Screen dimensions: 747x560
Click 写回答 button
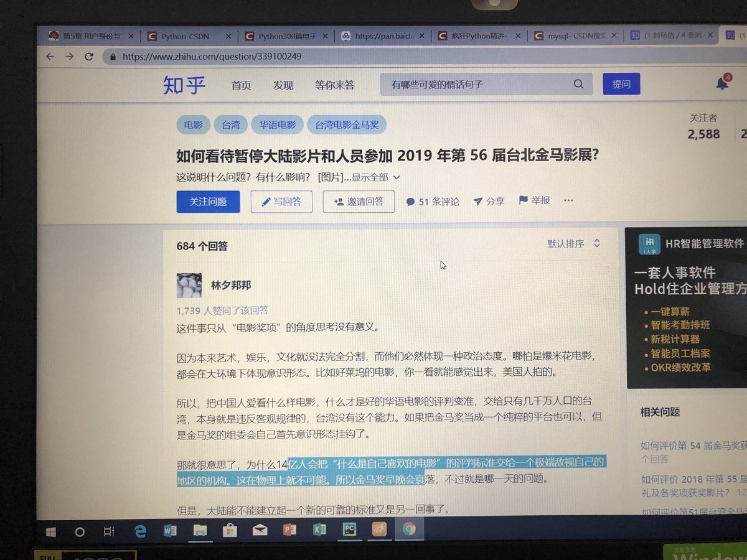pos(281,202)
